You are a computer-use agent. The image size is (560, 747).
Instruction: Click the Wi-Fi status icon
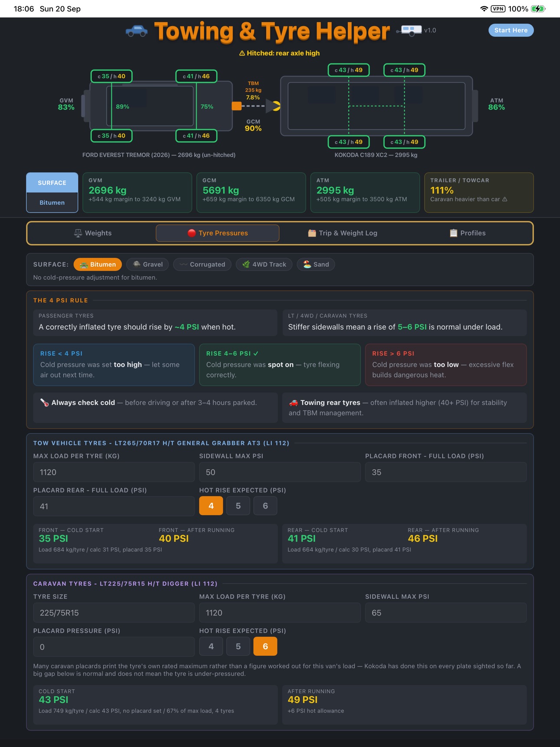click(484, 9)
